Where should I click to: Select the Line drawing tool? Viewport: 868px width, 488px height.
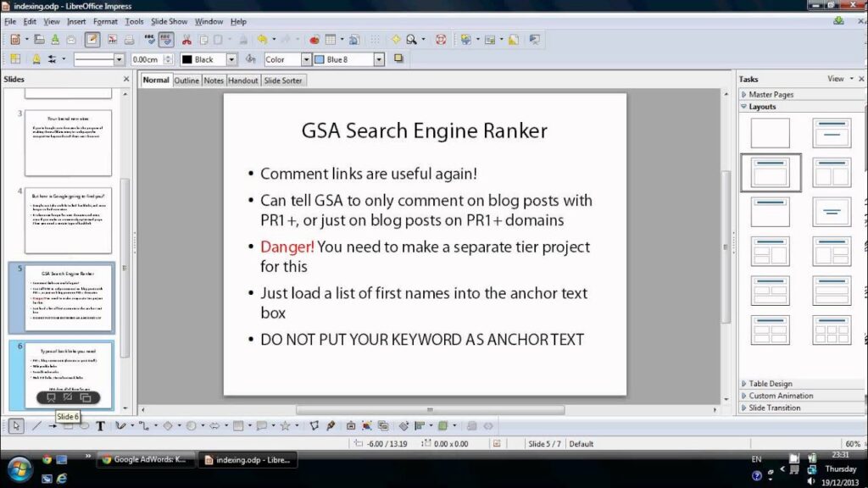[x=36, y=425]
